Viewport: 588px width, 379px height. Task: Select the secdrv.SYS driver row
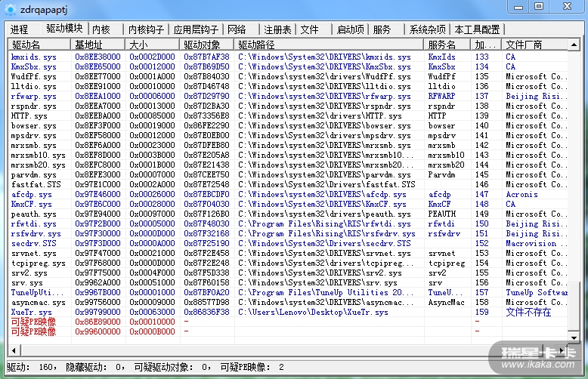288,243
